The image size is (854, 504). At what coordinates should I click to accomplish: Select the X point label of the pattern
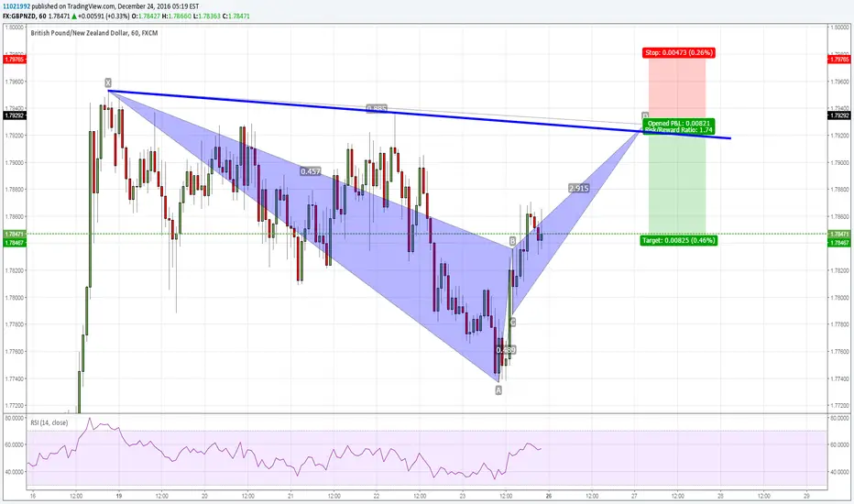coord(108,82)
